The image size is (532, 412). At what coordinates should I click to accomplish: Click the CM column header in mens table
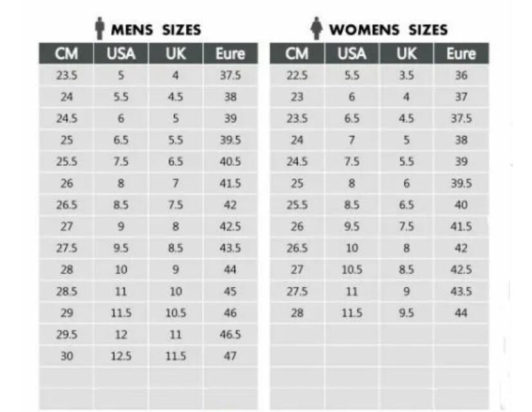(66, 54)
